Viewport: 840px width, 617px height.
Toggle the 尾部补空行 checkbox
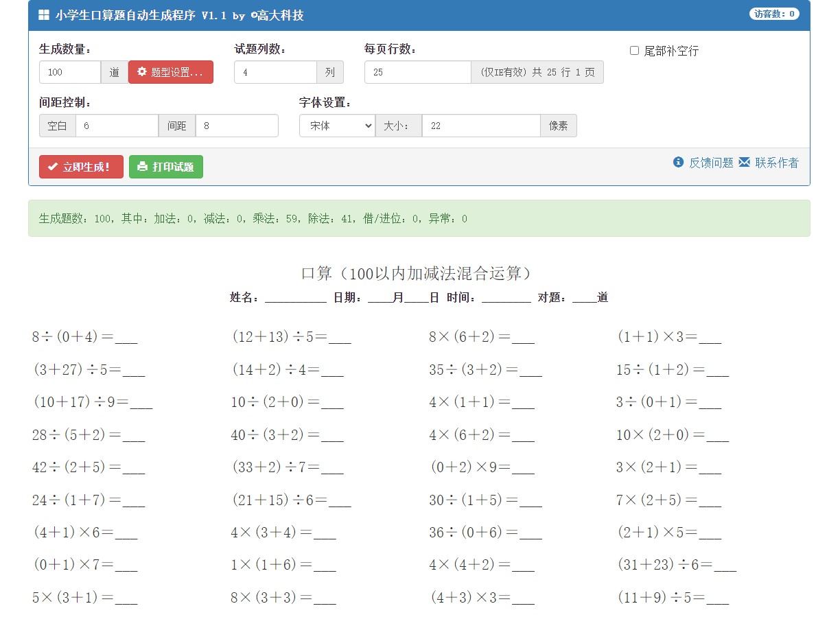point(634,51)
